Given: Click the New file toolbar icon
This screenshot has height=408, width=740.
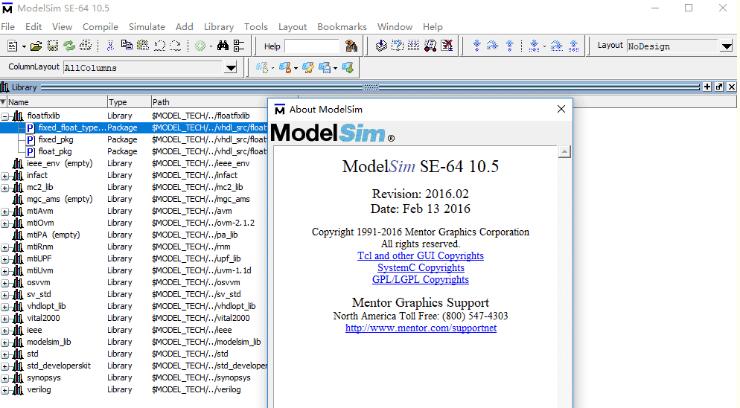Looking at the screenshot, I should (13, 46).
